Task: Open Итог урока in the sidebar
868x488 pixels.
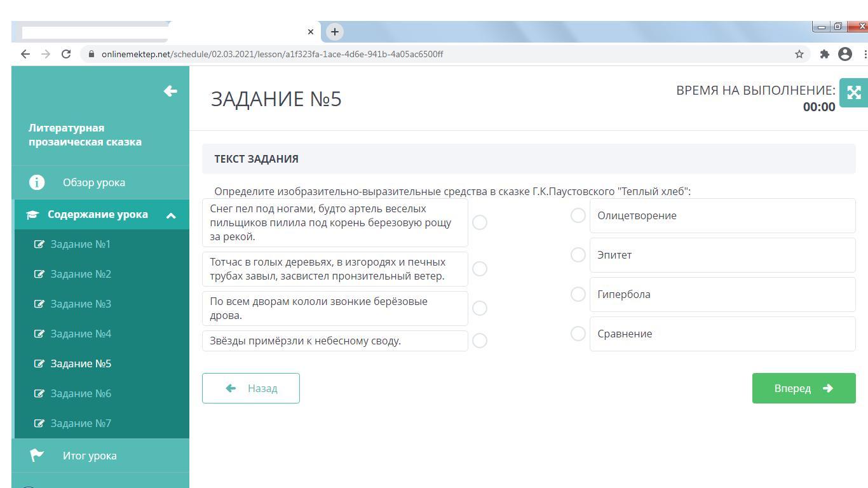Action: 90,456
